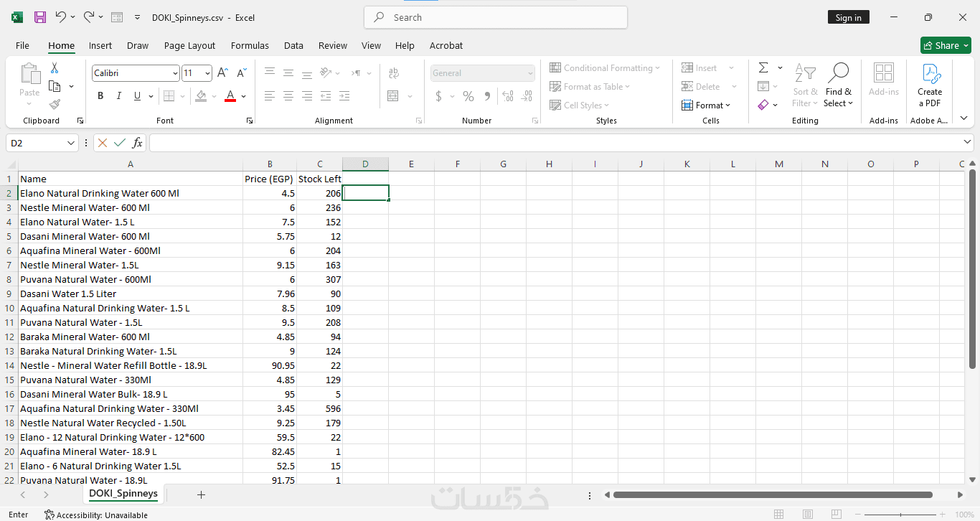Open the Format cells menu in Cells group
The width and height of the screenshot is (980, 521).
(706, 105)
